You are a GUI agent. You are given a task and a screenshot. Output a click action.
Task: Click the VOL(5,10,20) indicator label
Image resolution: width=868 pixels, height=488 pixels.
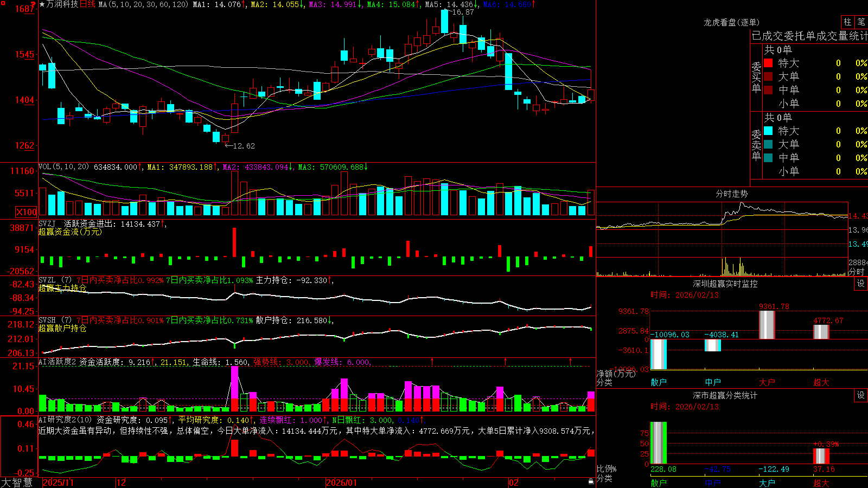click(x=63, y=167)
